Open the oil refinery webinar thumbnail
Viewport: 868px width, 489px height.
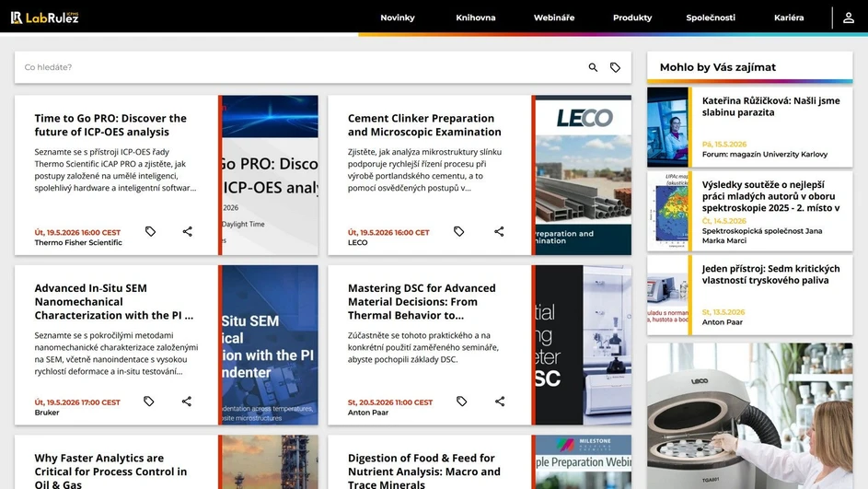269,462
